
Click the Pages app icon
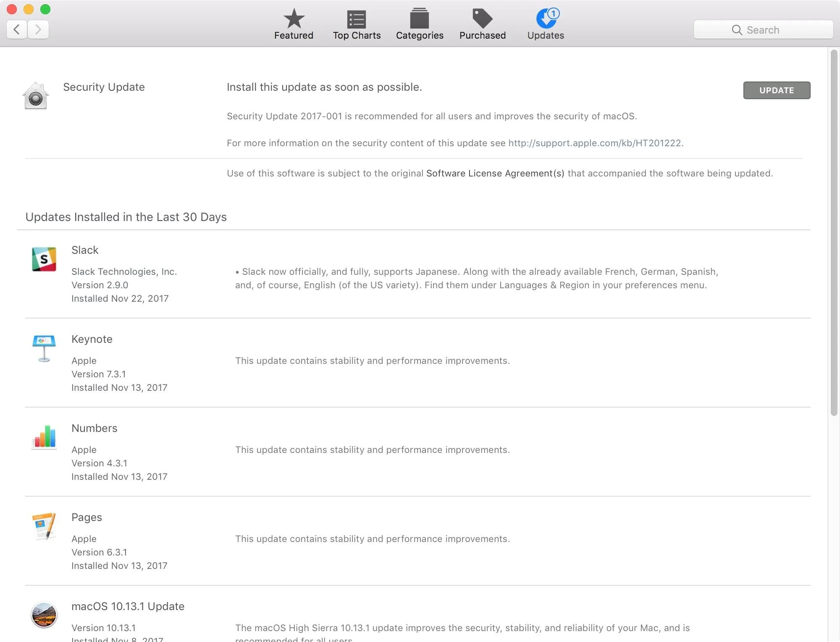tap(44, 526)
